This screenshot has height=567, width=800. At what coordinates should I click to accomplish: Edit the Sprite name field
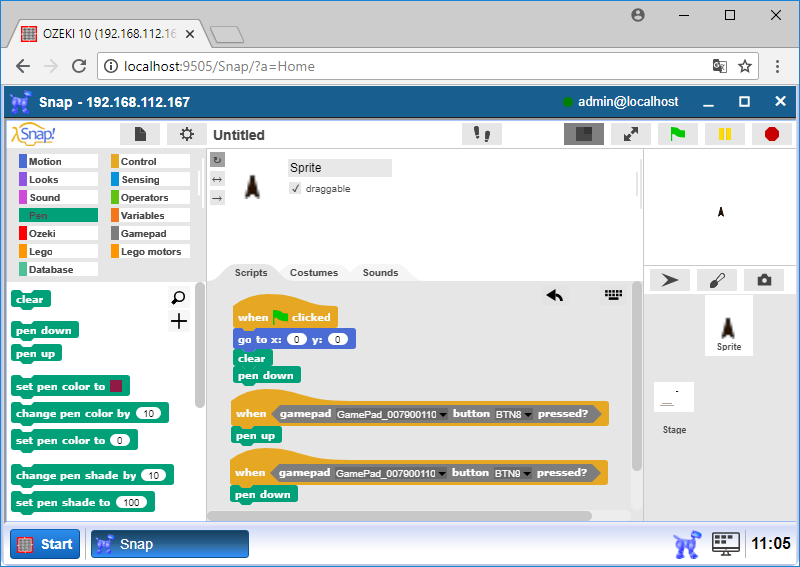(x=340, y=168)
